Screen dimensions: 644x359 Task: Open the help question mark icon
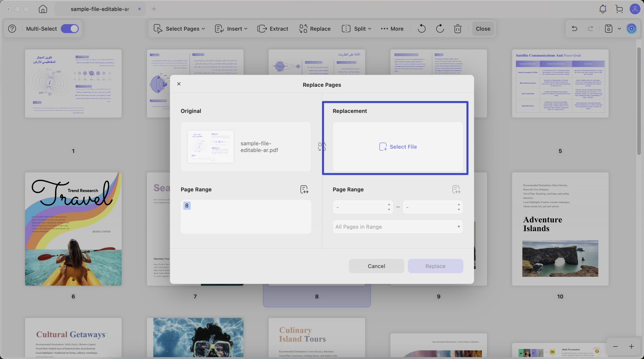12,29
